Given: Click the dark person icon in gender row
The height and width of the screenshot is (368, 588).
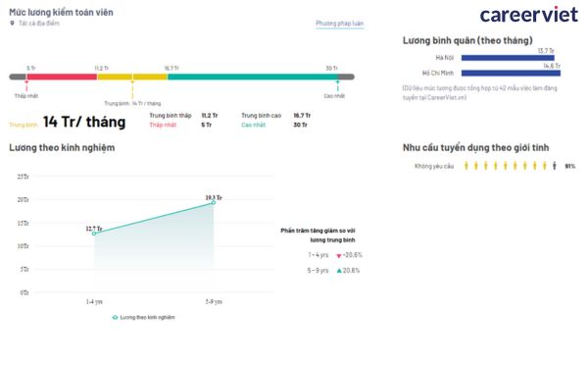Looking at the screenshot, I should pos(555,166).
